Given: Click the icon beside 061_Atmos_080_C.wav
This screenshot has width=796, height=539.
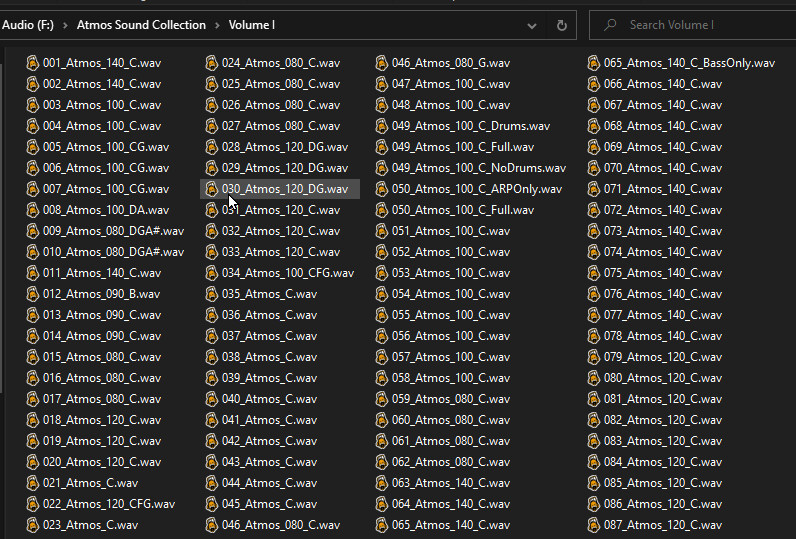Looking at the screenshot, I should pyautogui.click(x=382, y=441).
